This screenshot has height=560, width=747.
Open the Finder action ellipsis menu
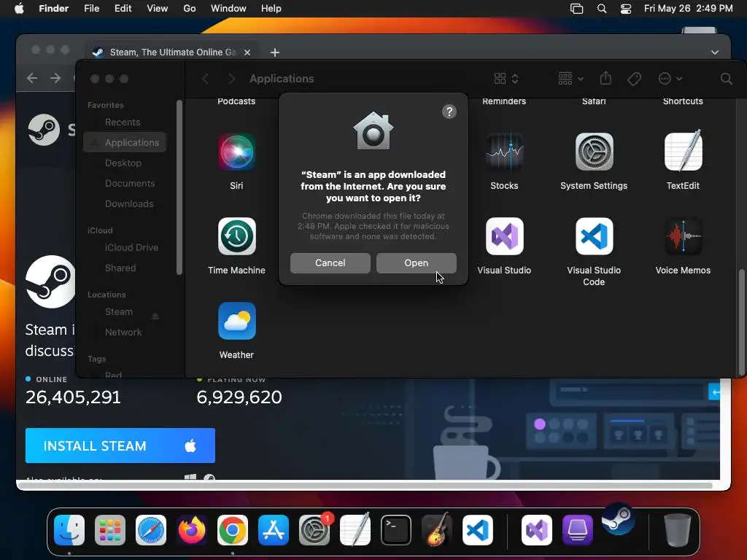[x=670, y=79]
